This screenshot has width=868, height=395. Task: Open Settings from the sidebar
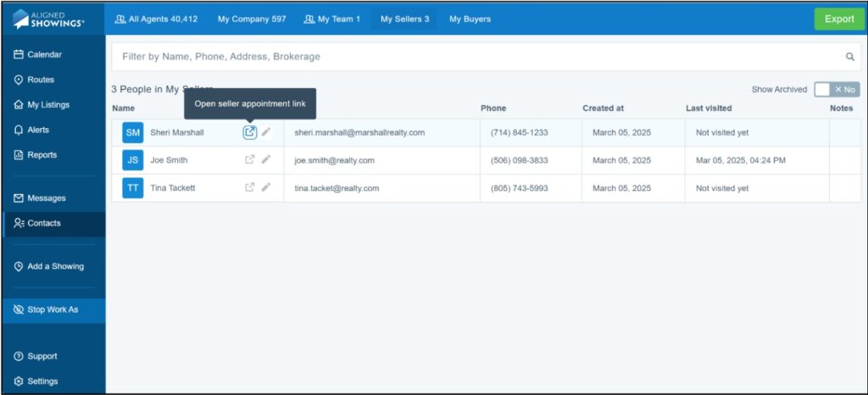click(42, 381)
